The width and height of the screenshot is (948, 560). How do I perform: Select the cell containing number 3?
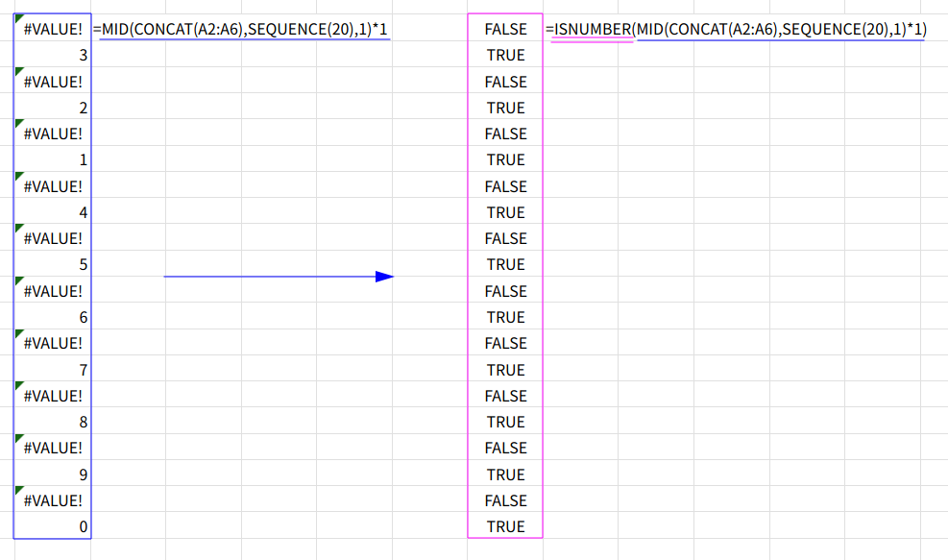53,56
